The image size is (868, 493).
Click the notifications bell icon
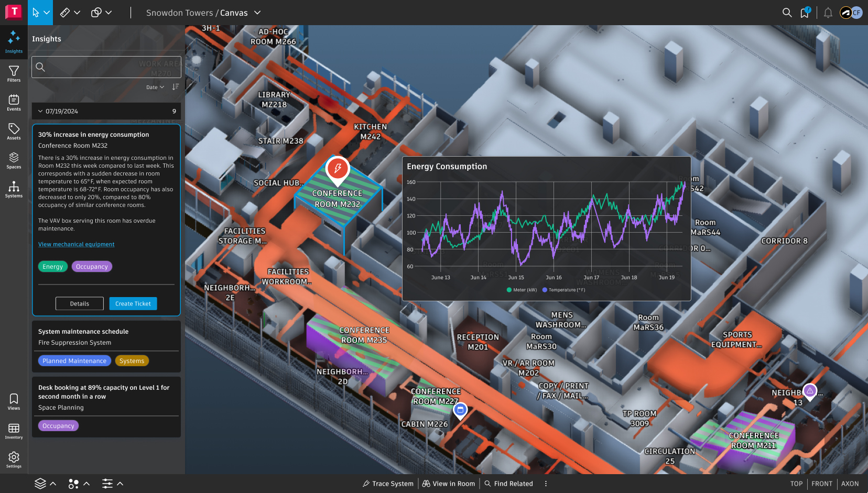pyautogui.click(x=828, y=13)
